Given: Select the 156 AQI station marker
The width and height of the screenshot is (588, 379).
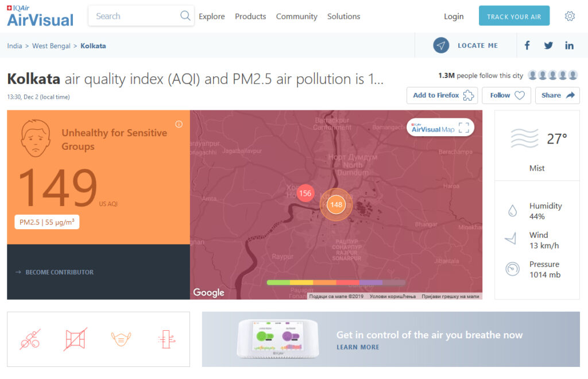Looking at the screenshot, I should click(305, 193).
